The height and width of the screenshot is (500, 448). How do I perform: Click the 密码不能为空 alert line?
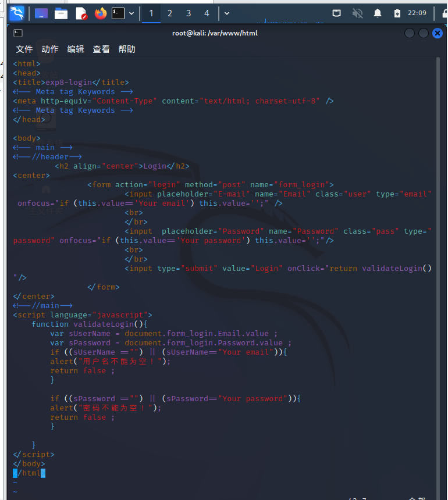(106, 408)
